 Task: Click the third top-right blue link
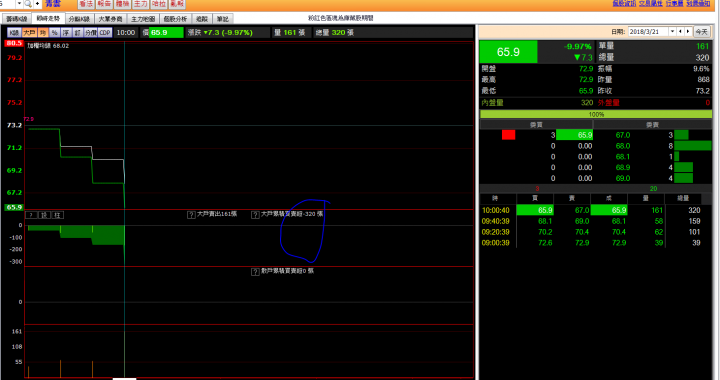pos(675,3)
